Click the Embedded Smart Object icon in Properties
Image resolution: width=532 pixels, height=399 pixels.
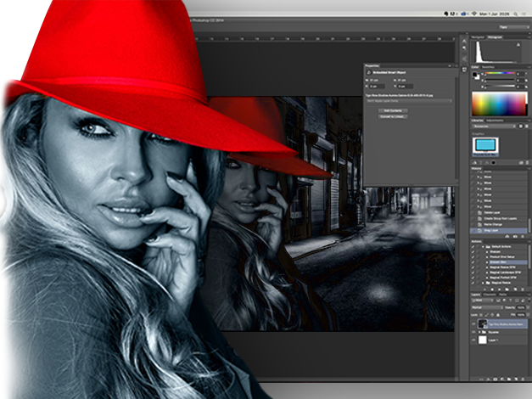coord(370,74)
